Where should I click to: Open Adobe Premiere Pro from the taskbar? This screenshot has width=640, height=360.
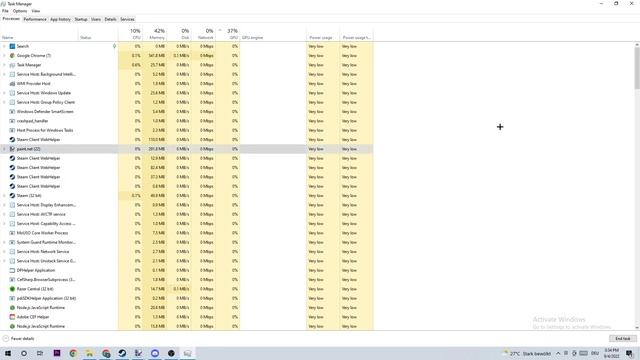57,353
